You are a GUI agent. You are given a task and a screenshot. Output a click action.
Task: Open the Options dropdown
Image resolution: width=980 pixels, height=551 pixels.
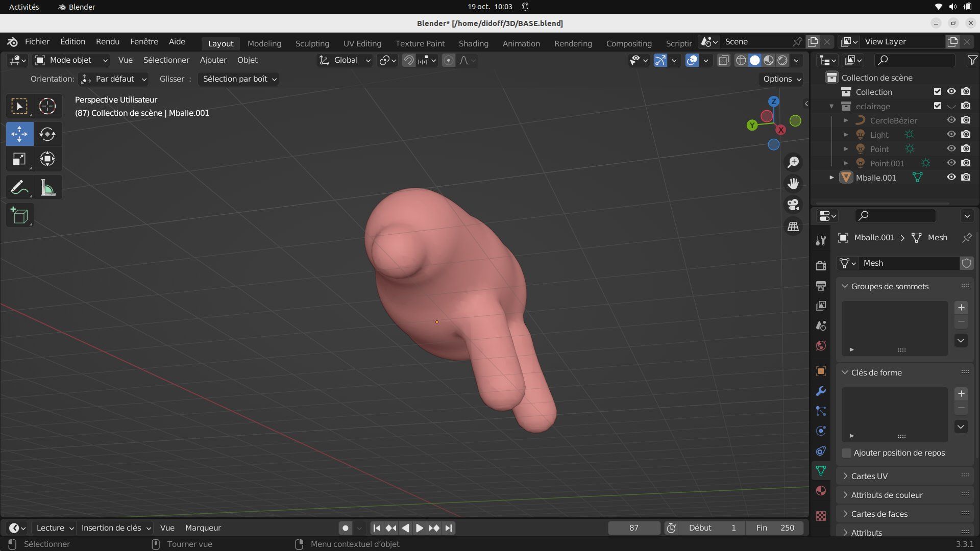pos(781,79)
